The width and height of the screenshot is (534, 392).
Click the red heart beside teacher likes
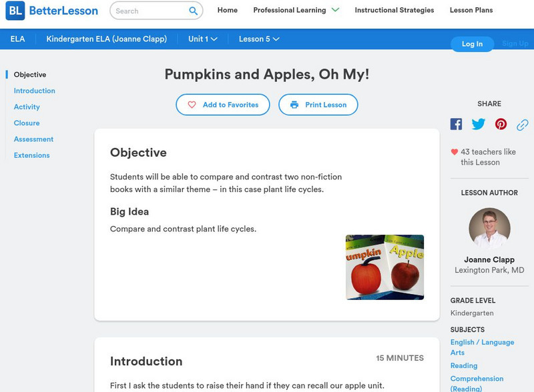coord(455,152)
